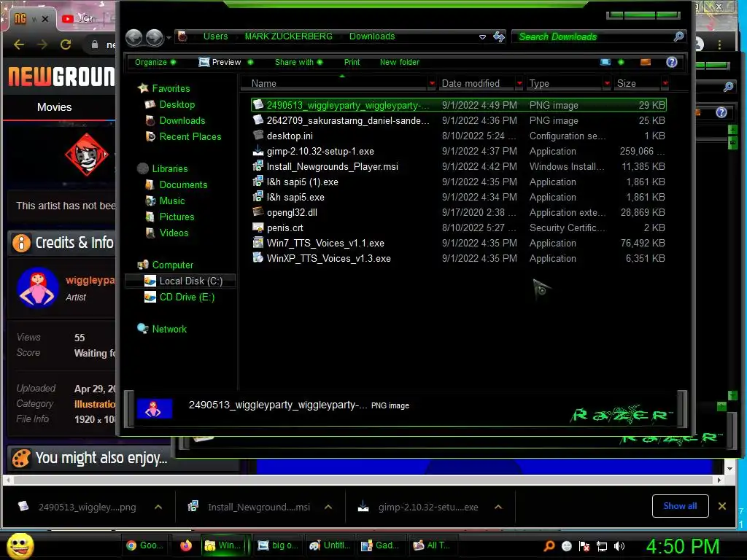Click Show all downloads in Chrome
Screen dimensions: 747x560
(680, 506)
